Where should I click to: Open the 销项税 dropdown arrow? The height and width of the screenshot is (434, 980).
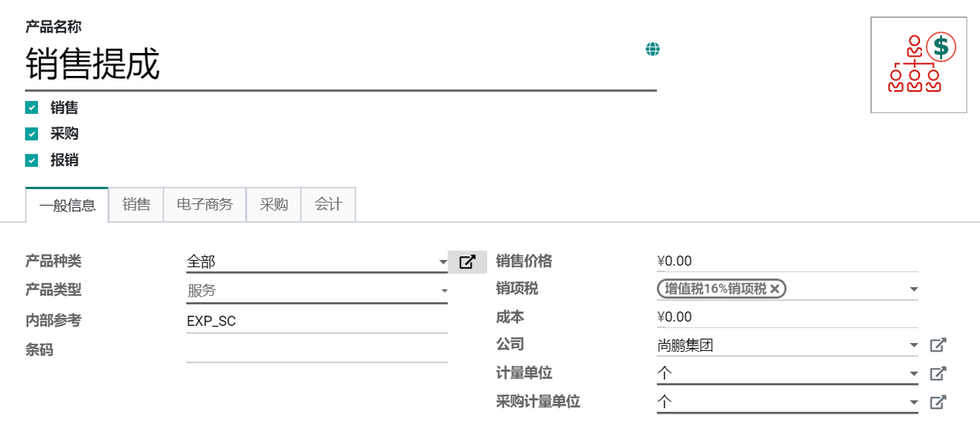click(914, 289)
